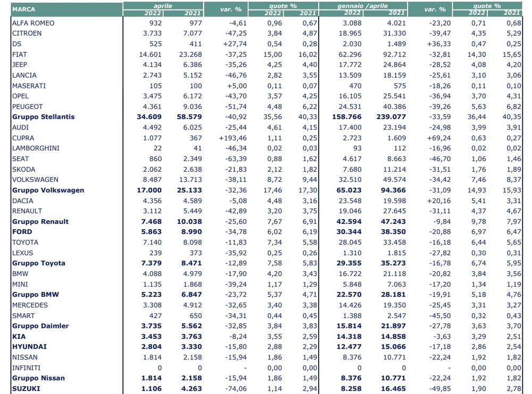
Task: Click the 'Gruppo BMW' group label
Action: [x=36, y=295]
